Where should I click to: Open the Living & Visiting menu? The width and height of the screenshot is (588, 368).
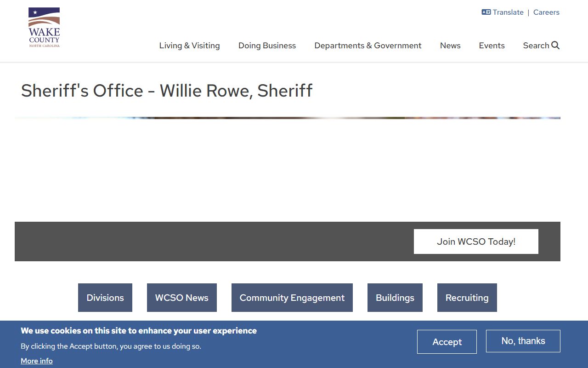[x=190, y=46]
